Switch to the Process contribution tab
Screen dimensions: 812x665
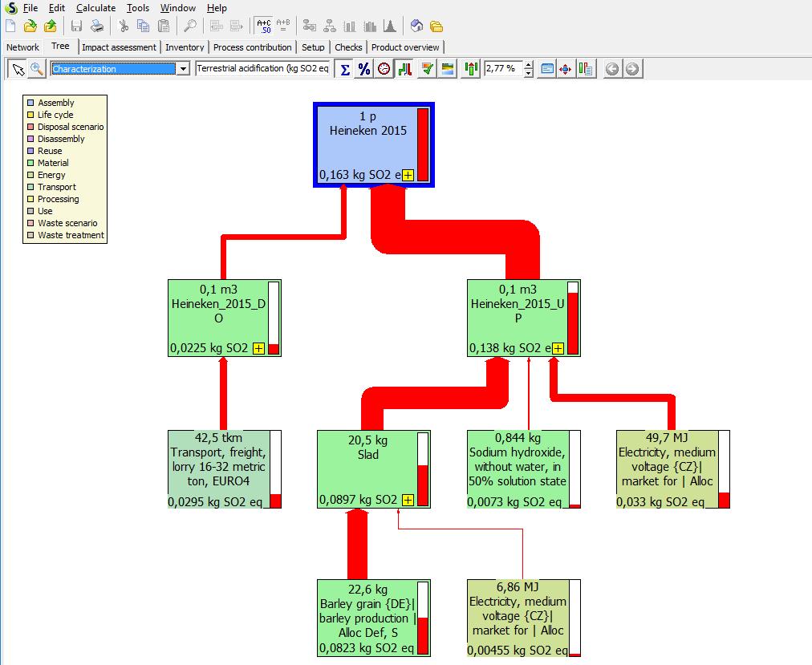253,47
